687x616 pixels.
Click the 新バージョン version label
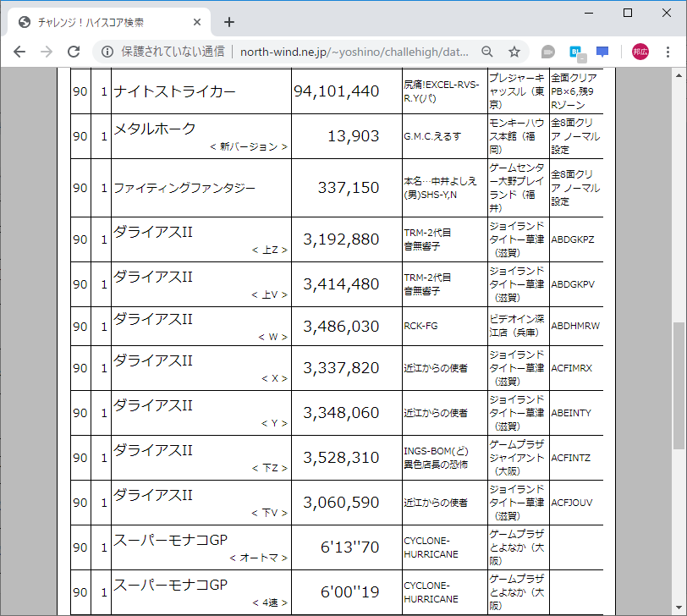point(249,146)
